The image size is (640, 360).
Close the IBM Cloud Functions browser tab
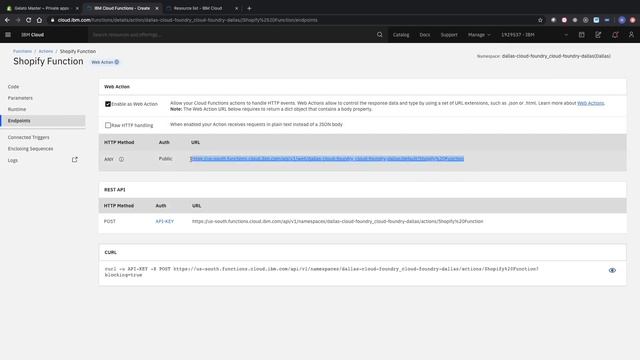pos(157,8)
